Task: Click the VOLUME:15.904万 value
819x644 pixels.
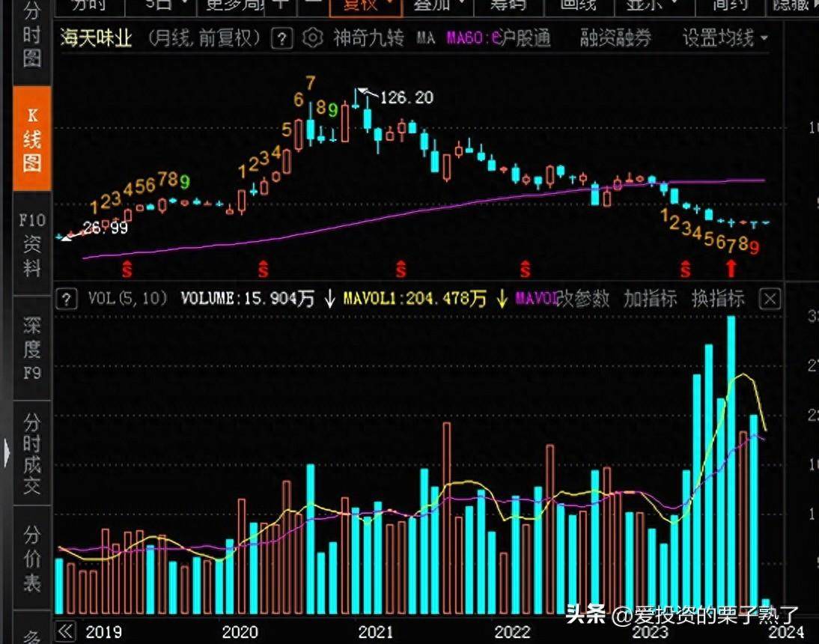Action: (248, 299)
